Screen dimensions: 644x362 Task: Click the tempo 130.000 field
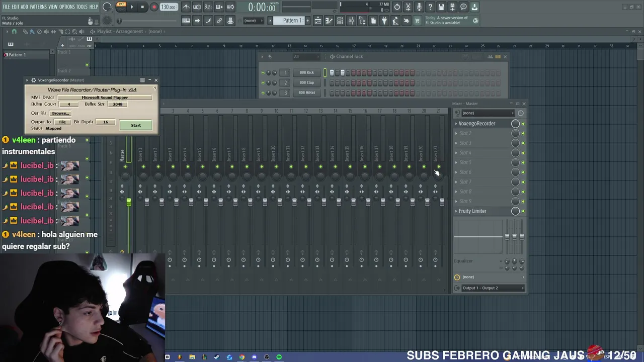coord(169,7)
